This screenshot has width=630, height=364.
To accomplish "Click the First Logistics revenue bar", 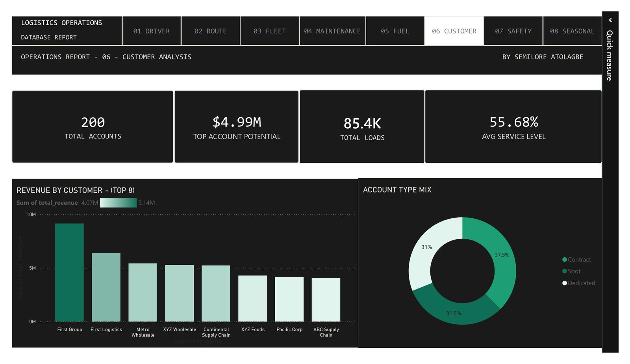I will 106,287.
